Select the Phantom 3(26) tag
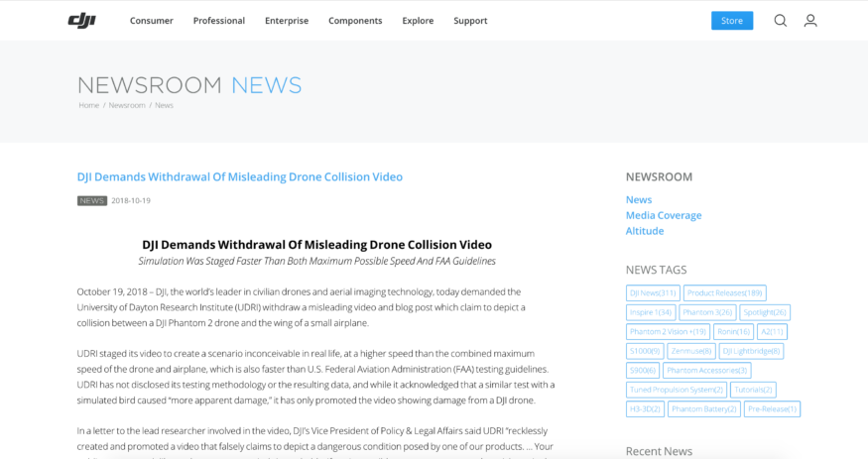The width and height of the screenshot is (868, 459). pyautogui.click(x=706, y=312)
